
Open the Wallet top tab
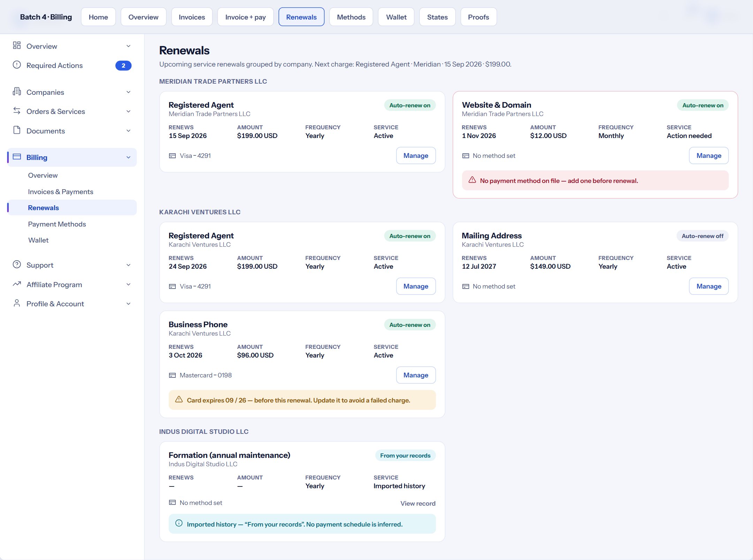pyautogui.click(x=396, y=17)
